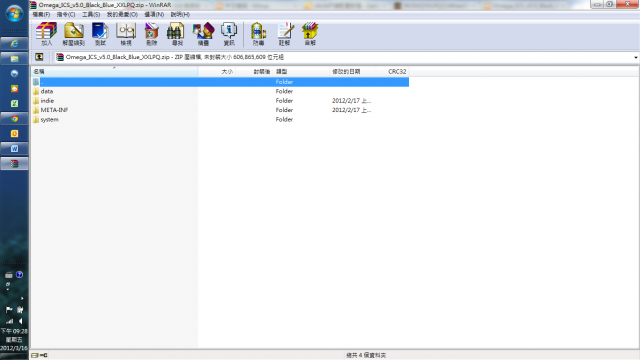Click the network signal tray icon

(x=9, y=321)
